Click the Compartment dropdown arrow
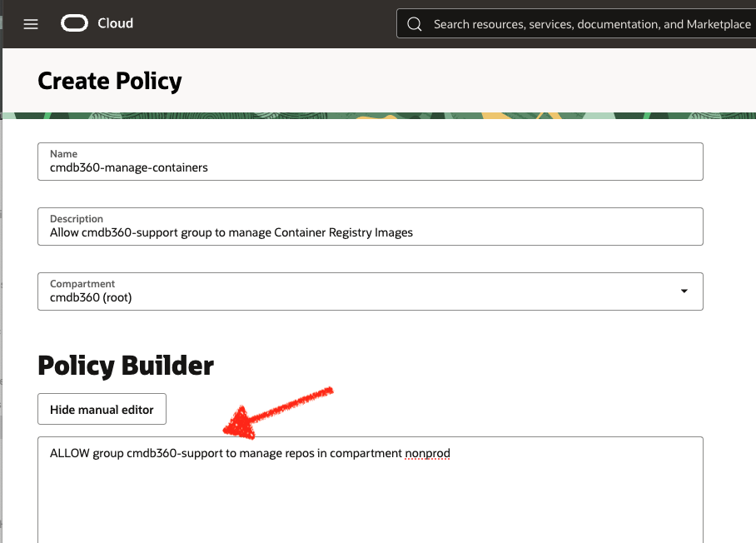 click(684, 291)
